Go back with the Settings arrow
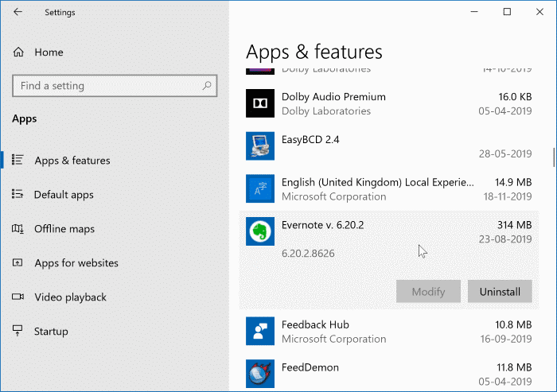 18,12
